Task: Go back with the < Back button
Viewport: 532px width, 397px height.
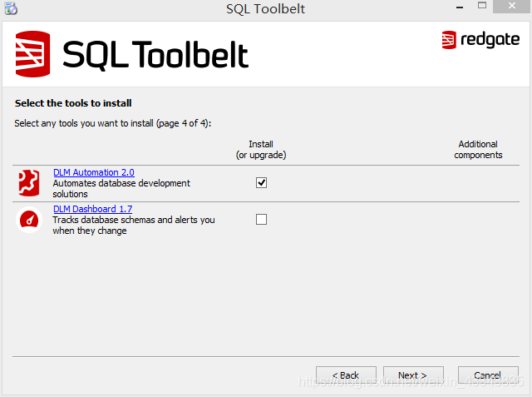Action: (x=346, y=375)
